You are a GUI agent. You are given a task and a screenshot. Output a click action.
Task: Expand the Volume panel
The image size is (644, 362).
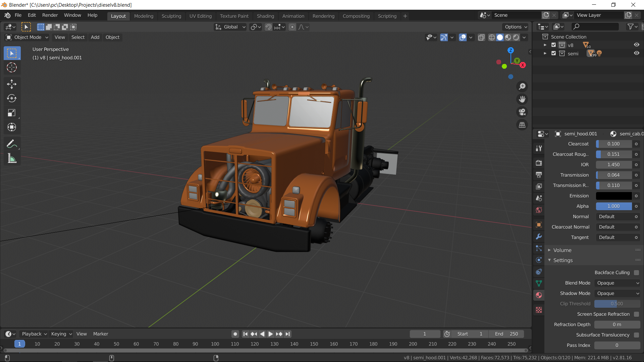562,250
